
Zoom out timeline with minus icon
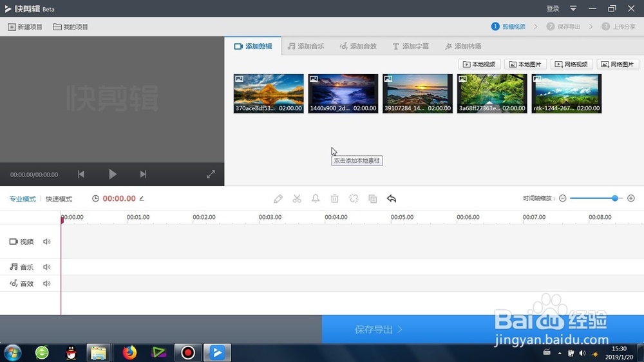(563, 198)
